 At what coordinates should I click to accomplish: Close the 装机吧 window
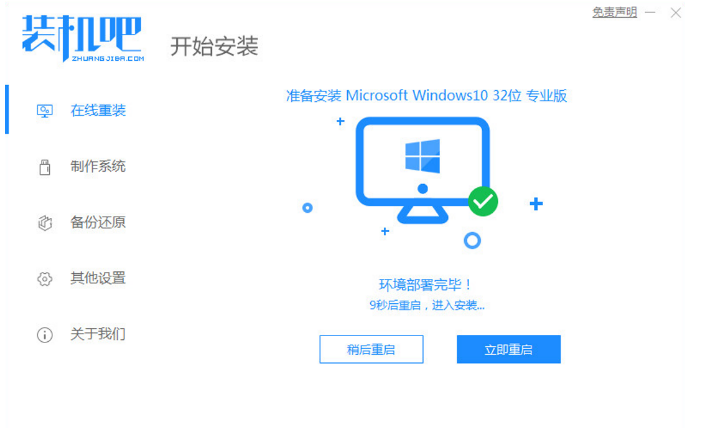[676, 13]
